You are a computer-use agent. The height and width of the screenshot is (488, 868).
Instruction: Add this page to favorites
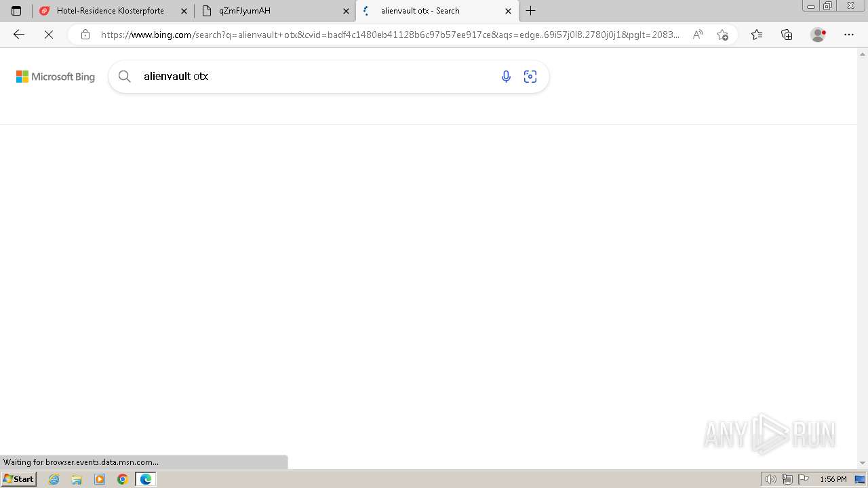pos(722,35)
